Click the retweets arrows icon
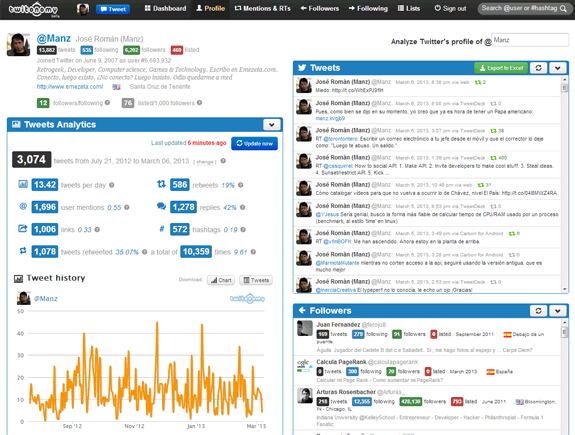The height and width of the screenshot is (435, 575). (161, 184)
